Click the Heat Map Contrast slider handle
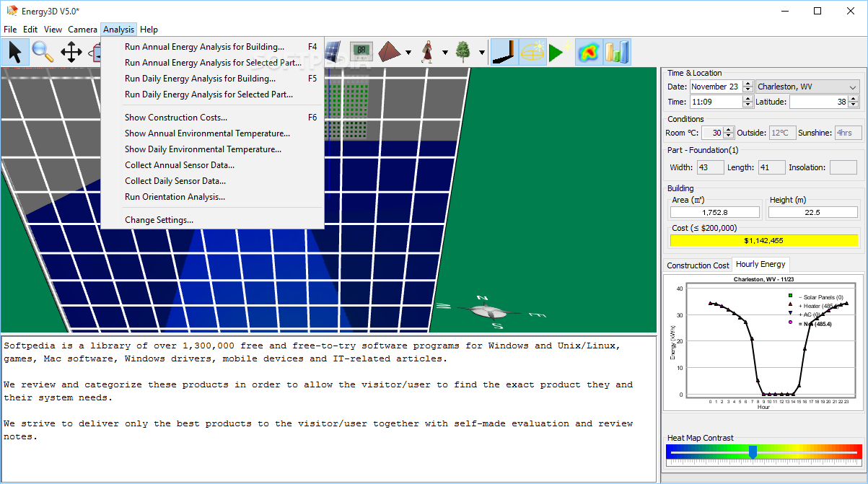 point(753,452)
